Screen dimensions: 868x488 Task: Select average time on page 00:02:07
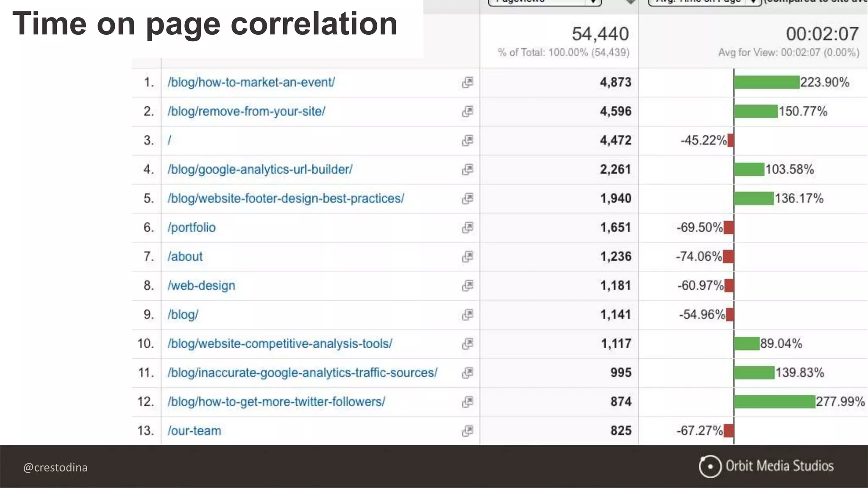pyautogui.click(x=822, y=34)
